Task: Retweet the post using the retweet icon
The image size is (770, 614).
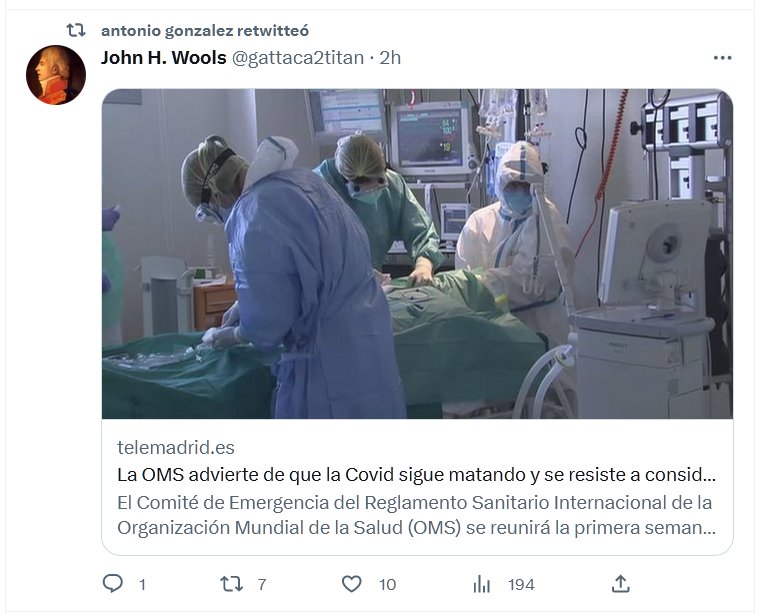Action: (x=231, y=584)
